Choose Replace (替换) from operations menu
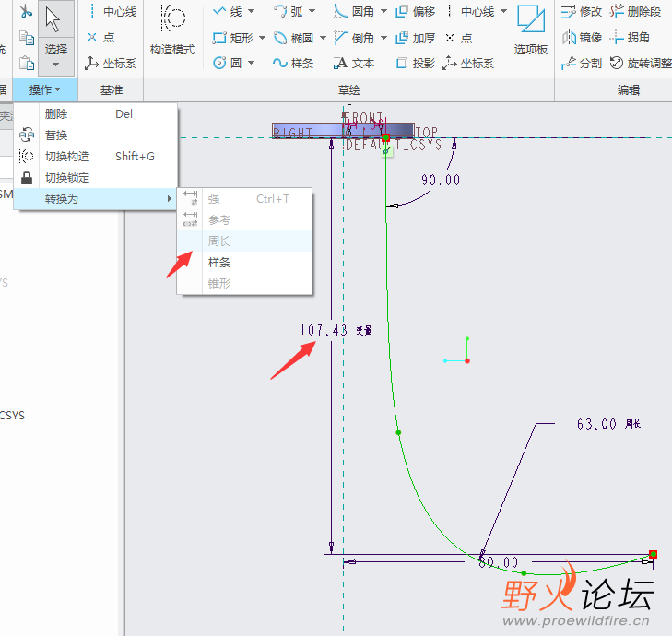The height and width of the screenshot is (636, 672). click(95, 135)
